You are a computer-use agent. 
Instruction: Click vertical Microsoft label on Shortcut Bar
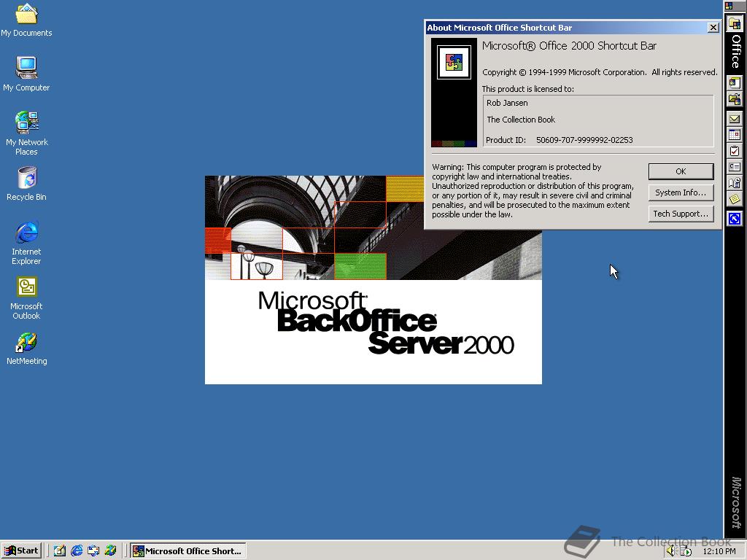[x=736, y=502]
